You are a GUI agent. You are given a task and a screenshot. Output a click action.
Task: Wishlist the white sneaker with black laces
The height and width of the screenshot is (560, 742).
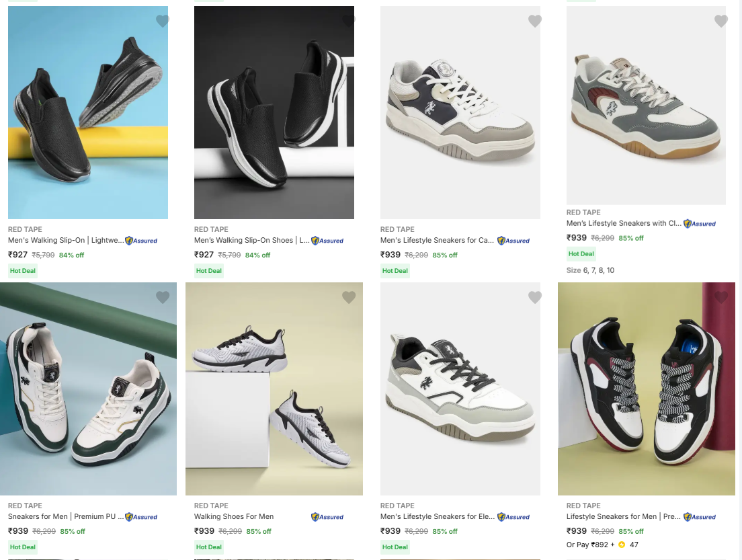click(535, 297)
